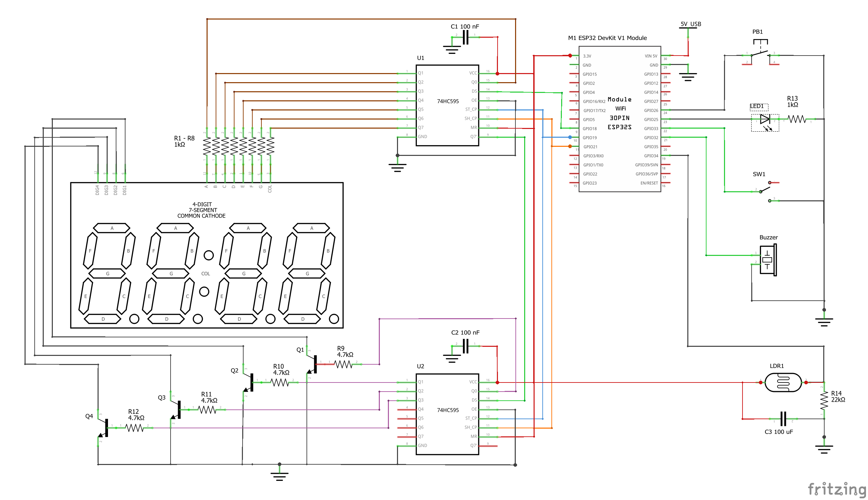Click the fritzing logo text
868x500 pixels.
[837, 489]
